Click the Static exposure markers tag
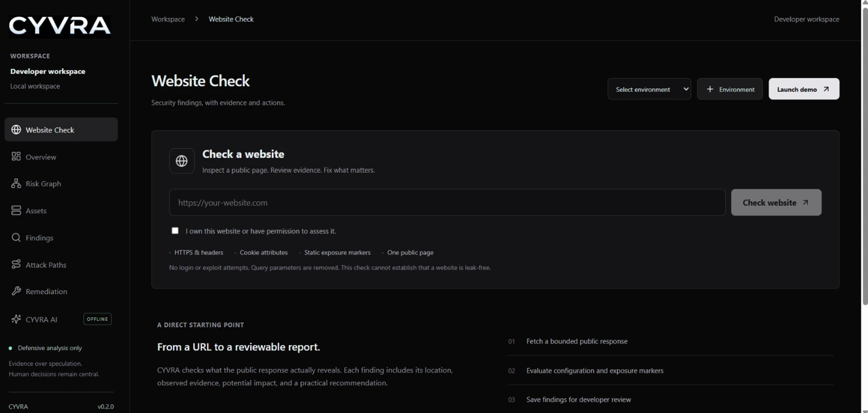 click(337, 253)
